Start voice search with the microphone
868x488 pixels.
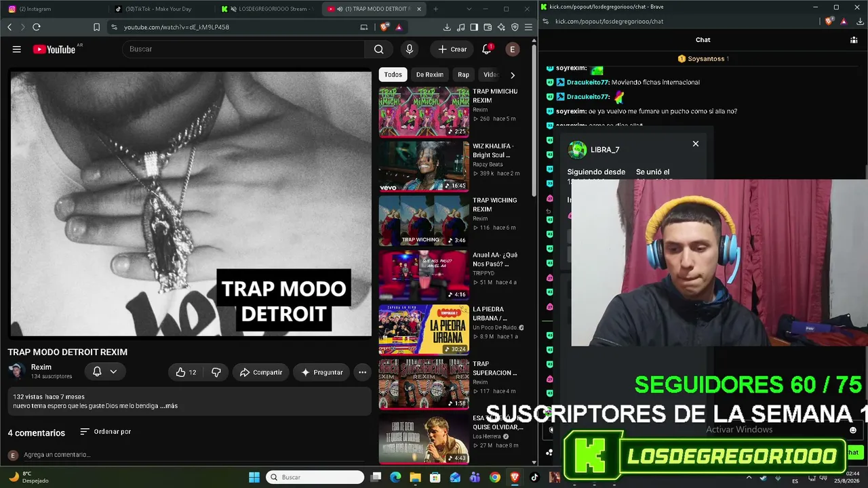409,49
